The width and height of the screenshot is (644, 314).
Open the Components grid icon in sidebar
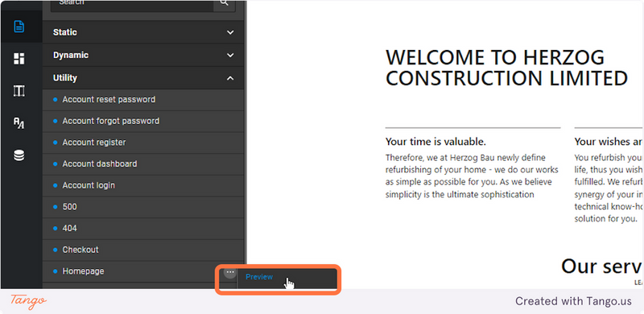(19, 59)
